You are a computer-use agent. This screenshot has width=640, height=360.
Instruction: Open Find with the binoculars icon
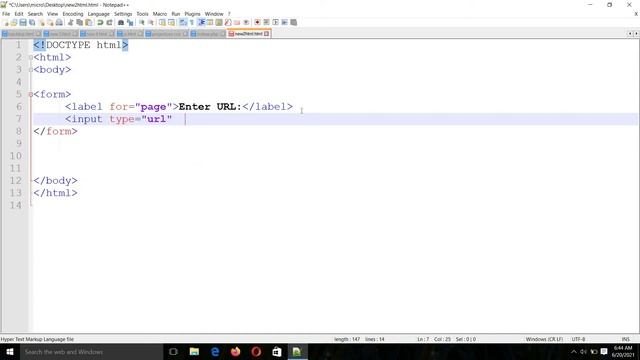coord(121,22)
